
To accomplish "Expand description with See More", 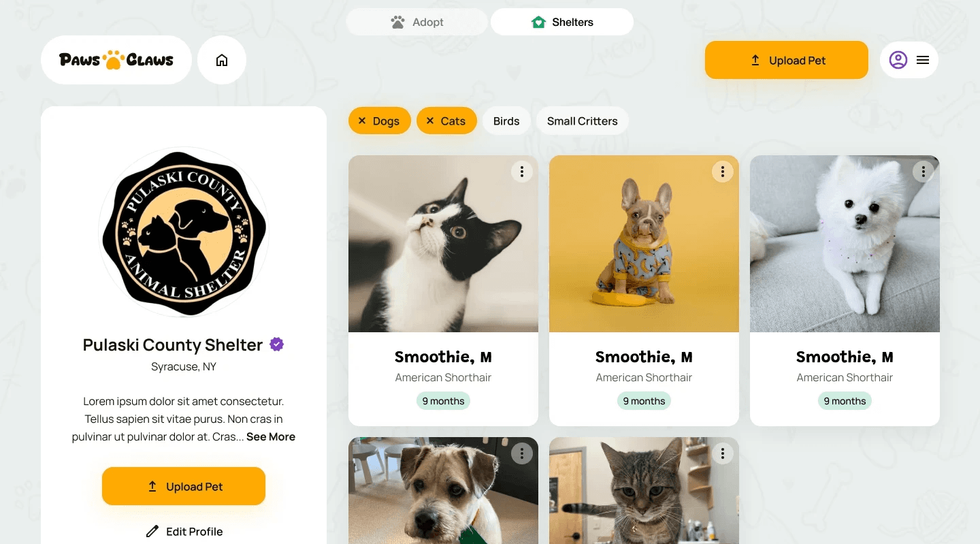I will pyautogui.click(x=271, y=437).
